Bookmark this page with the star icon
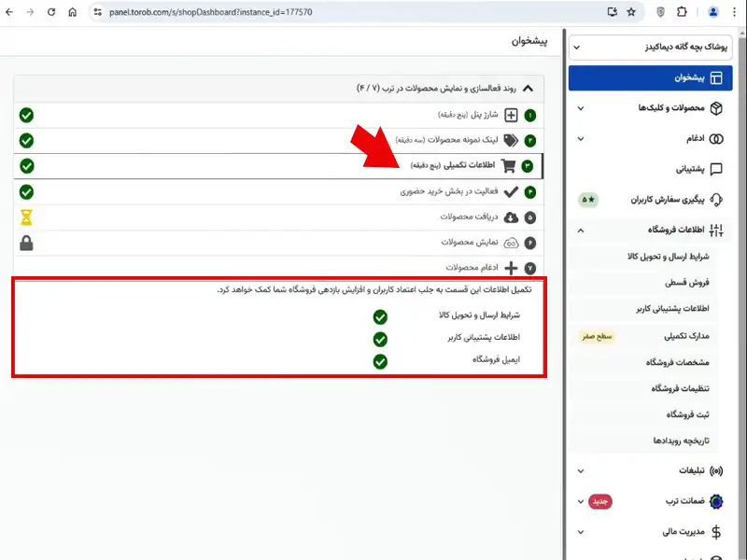The height and width of the screenshot is (560, 747). click(631, 12)
